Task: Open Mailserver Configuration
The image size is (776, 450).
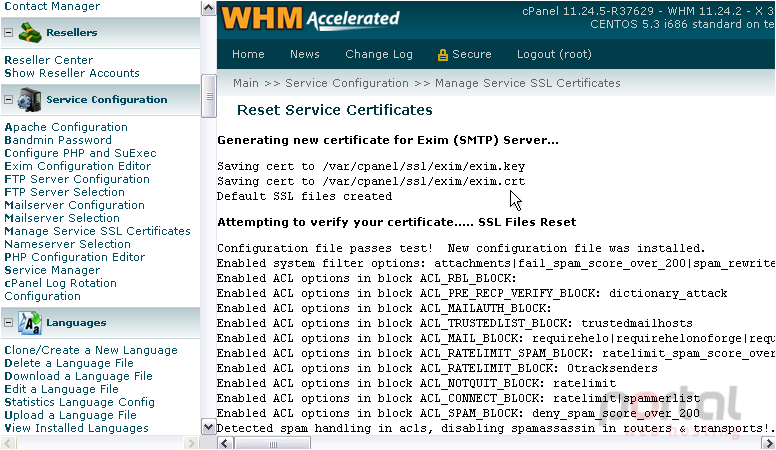Action: (x=74, y=205)
